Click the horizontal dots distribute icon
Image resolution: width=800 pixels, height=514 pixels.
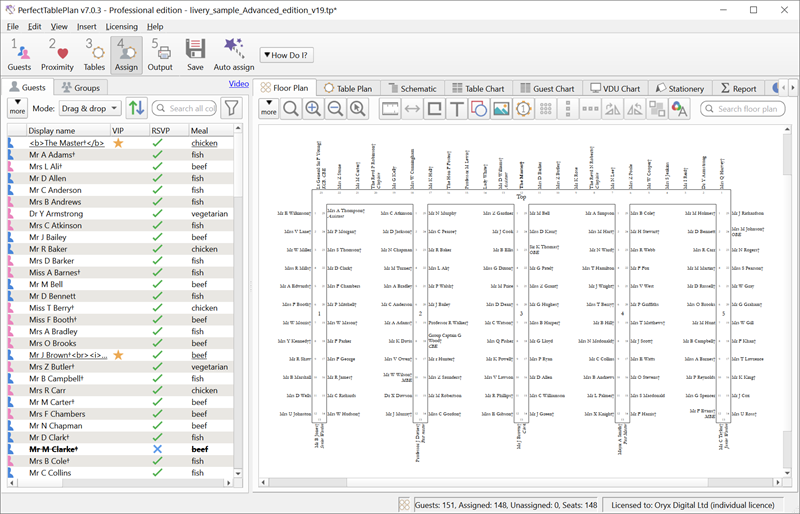pos(590,109)
